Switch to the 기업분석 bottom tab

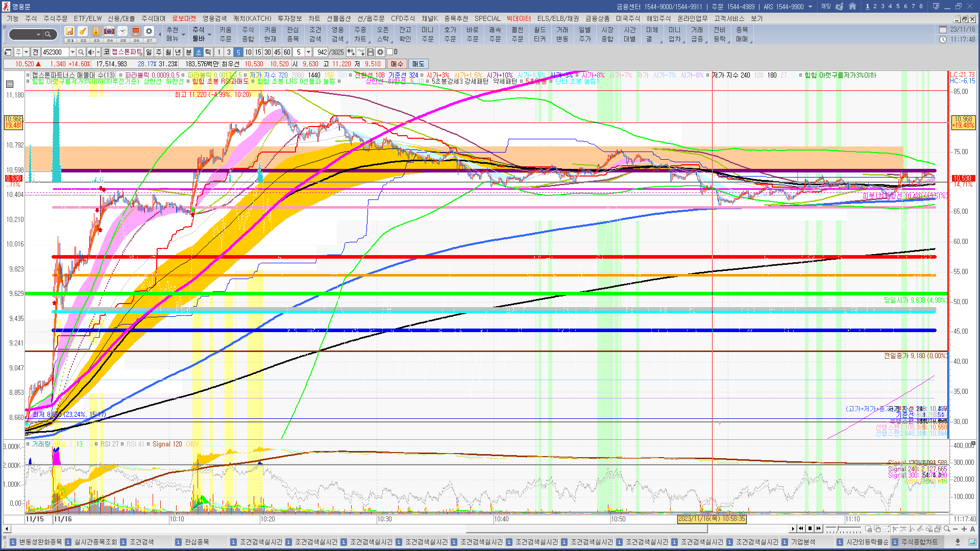(x=802, y=542)
